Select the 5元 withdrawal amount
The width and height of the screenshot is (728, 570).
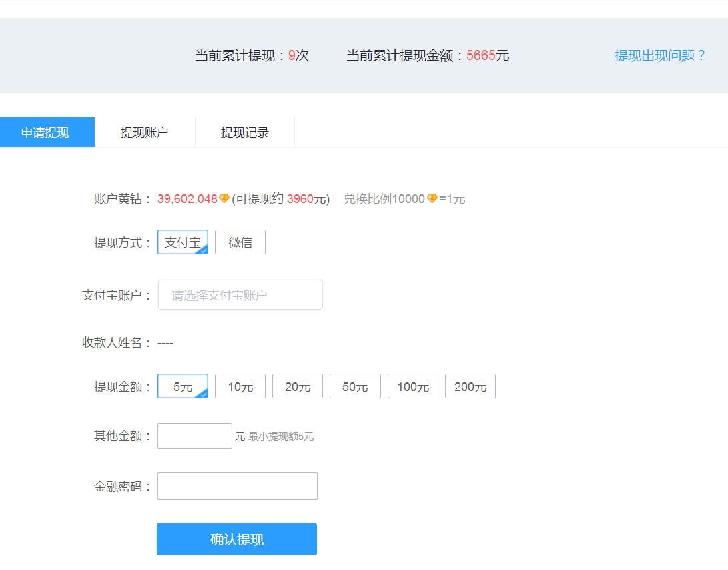click(183, 386)
